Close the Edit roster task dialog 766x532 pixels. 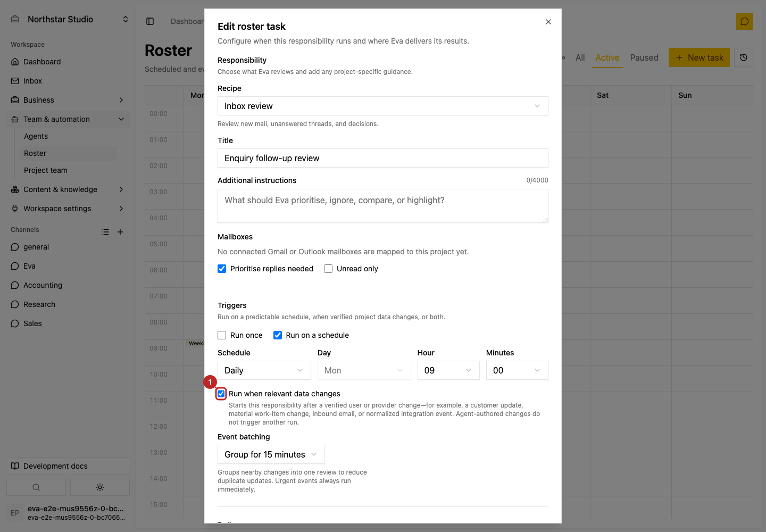point(548,22)
